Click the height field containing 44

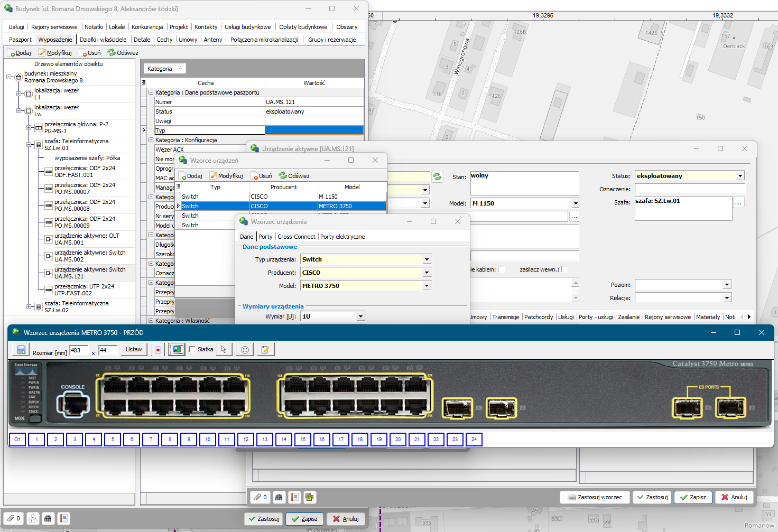108,350
